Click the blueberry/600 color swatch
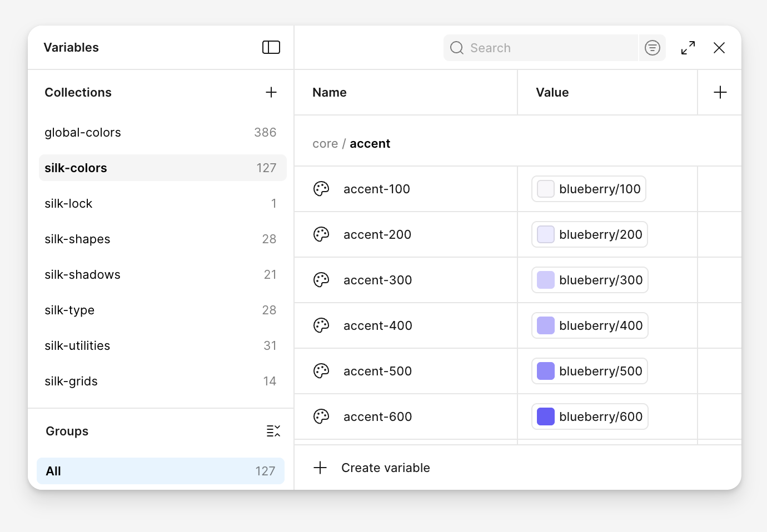Viewport: 767px width, 532px height. point(546,416)
